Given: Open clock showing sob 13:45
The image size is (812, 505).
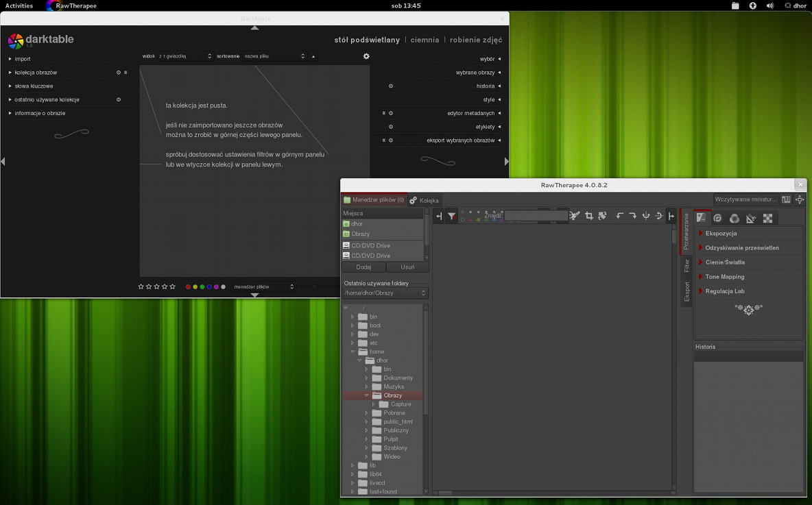Looking at the screenshot, I should click(406, 5).
